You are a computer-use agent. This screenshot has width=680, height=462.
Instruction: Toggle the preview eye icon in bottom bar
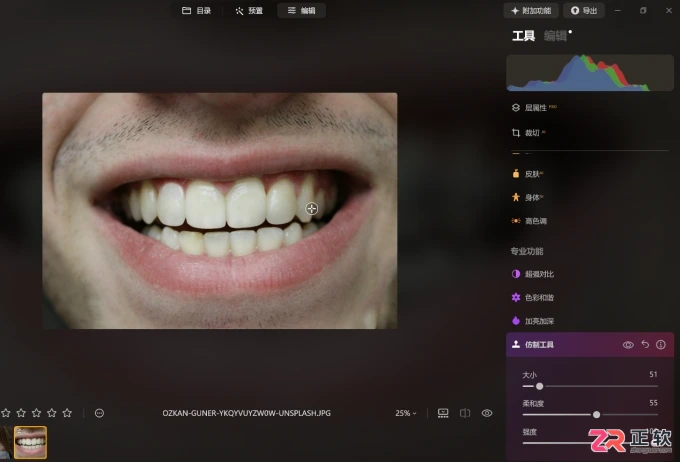tap(487, 413)
